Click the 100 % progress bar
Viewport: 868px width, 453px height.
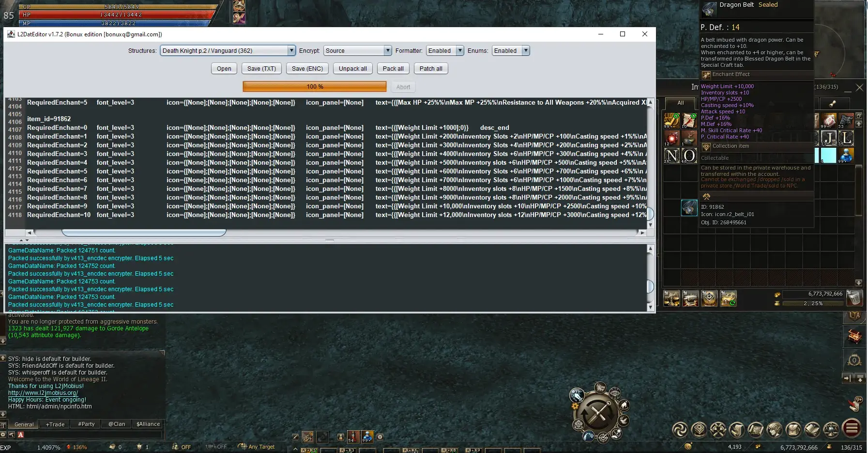pos(315,87)
